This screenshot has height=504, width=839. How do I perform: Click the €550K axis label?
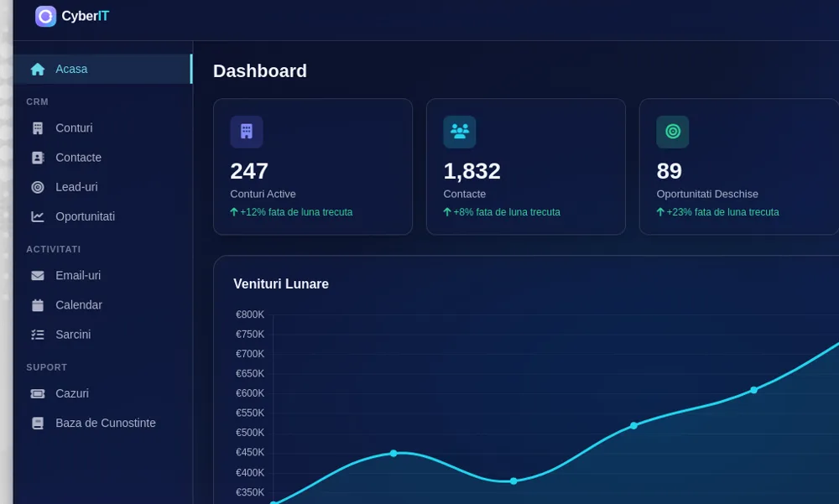[x=250, y=413]
